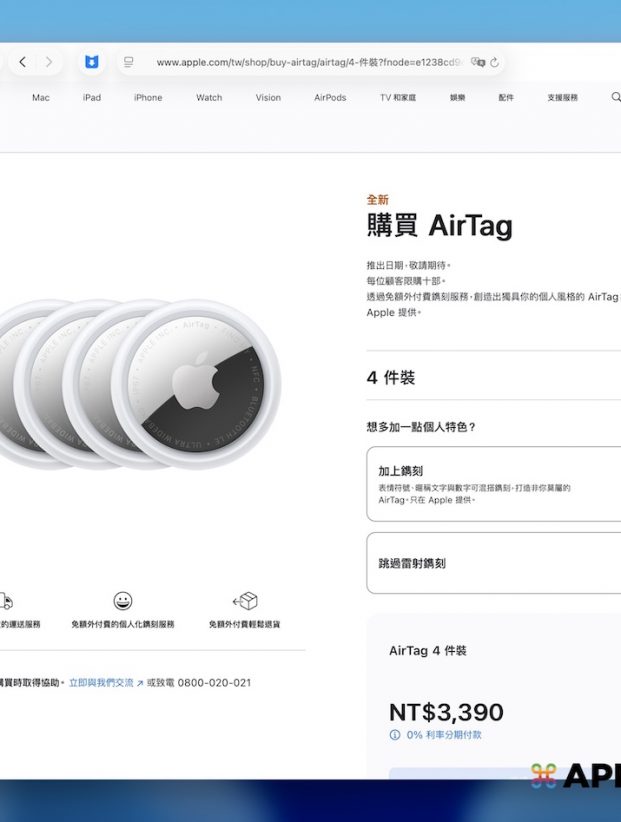The width and height of the screenshot is (621, 822).
Task: Click the browser forward arrow
Action: 50,62
